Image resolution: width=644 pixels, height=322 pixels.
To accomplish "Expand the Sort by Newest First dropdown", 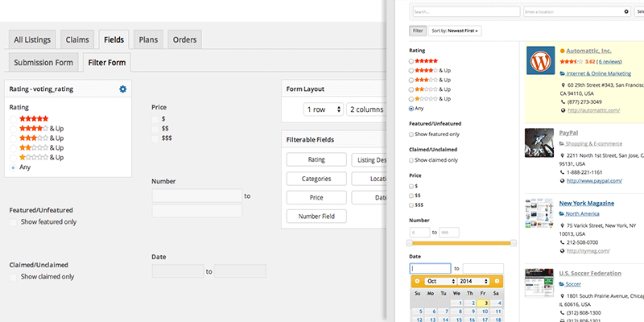I will coord(455,31).
